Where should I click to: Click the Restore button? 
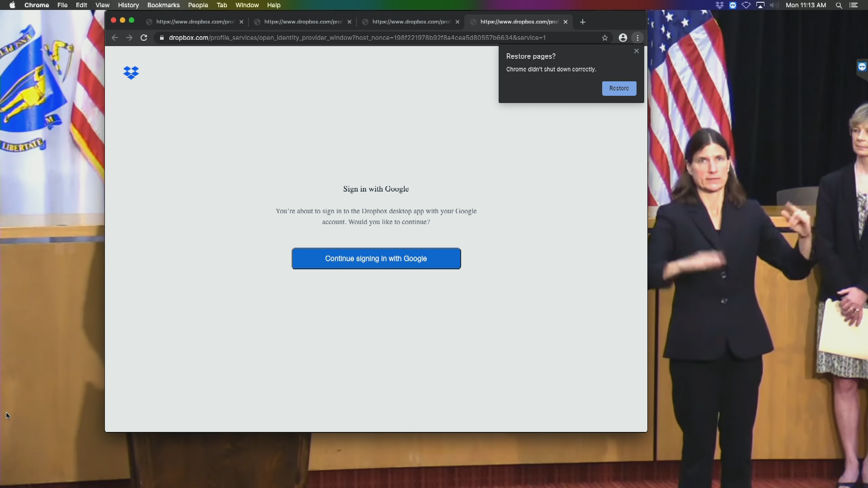pos(619,88)
